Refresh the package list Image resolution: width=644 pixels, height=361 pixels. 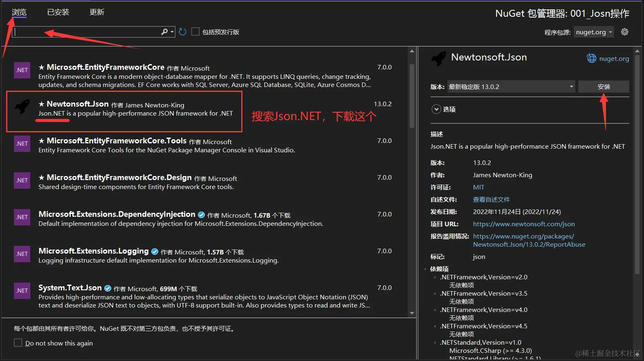[183, 32]
